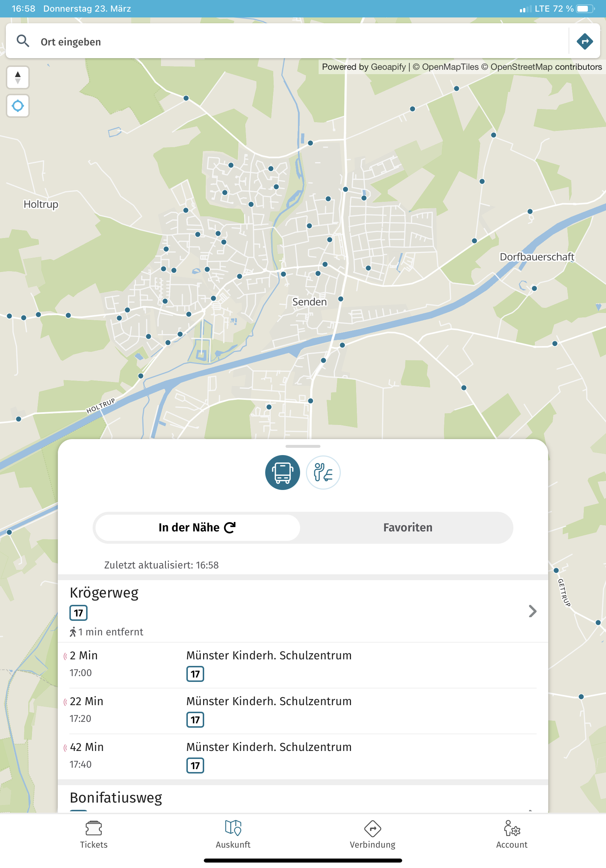606x868 pixels.
Task: Refresh nearby stops with reload icon
Action: click(230, 527)
